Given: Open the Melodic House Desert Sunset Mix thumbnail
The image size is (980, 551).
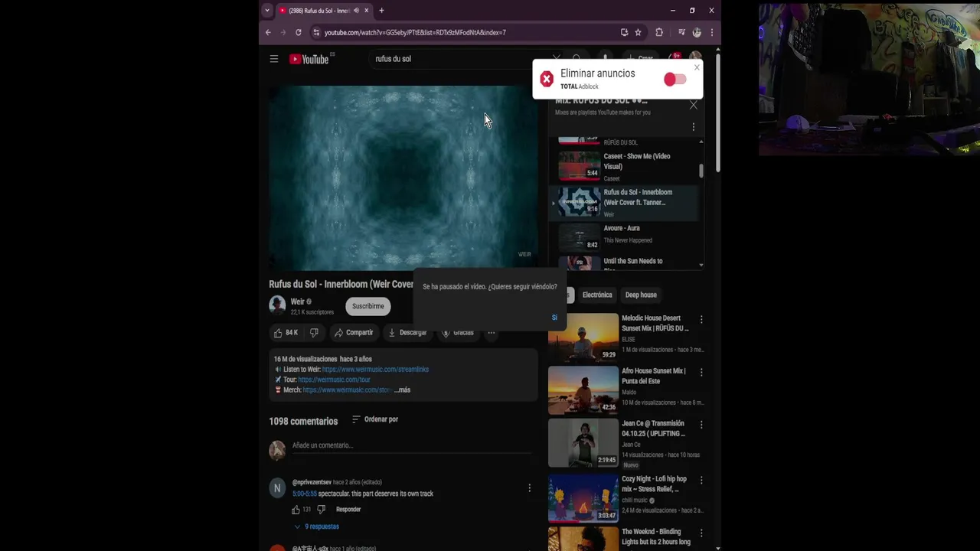Looking at the screenshot, I should (x=583, y=337).
